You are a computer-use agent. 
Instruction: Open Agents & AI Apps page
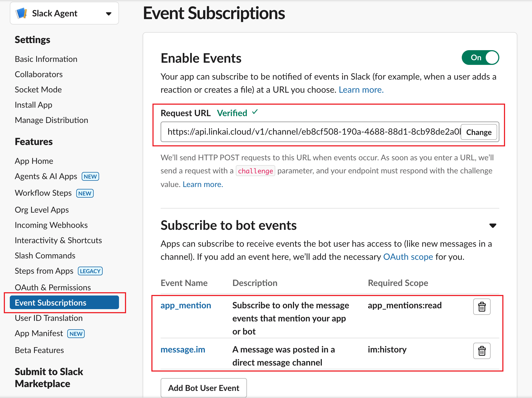click(x=46, y=176)
